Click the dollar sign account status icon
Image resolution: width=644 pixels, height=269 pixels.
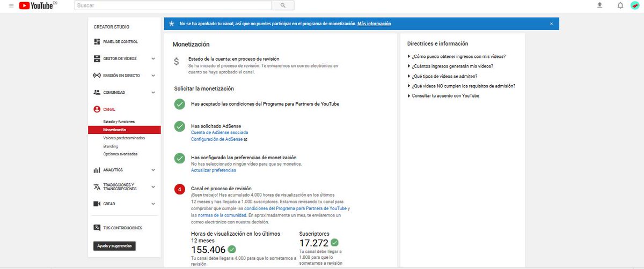177,62
